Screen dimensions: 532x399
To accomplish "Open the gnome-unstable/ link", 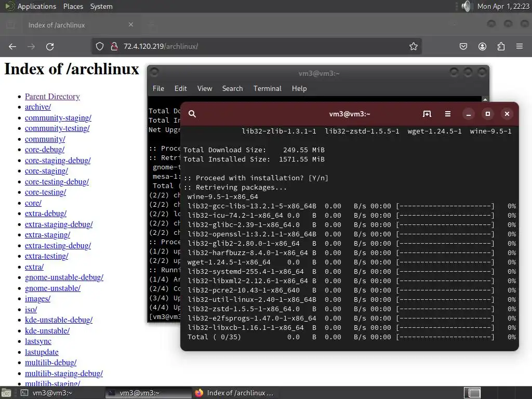I will pos(52,288).
